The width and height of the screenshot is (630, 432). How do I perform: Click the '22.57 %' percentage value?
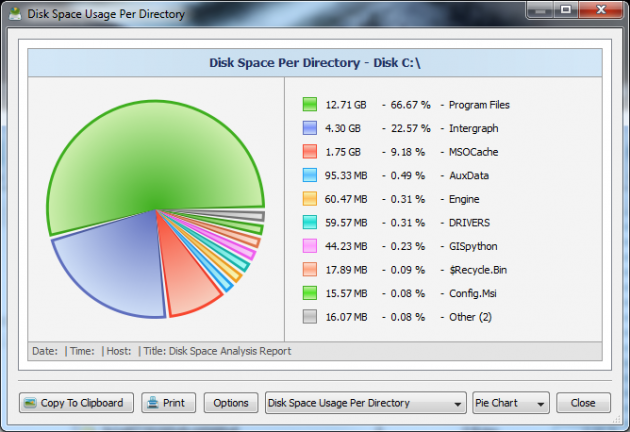coord(410,129)
